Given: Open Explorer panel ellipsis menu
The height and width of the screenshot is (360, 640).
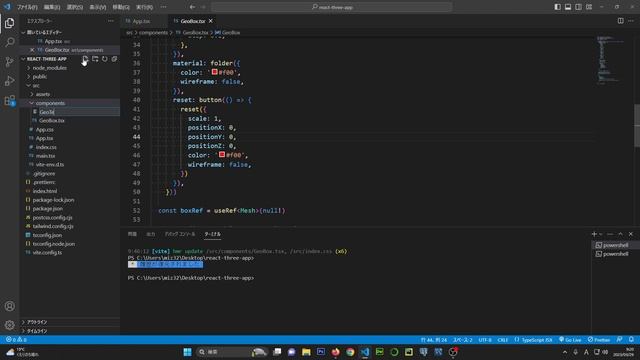Looking at the screenshot, I should 111,21.
